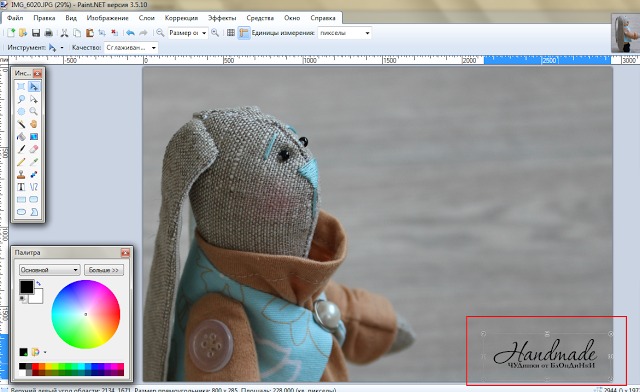This screenshot has height=392, width=640.
Task: Click the Undo arrow icon
Action: pos(130,33)
